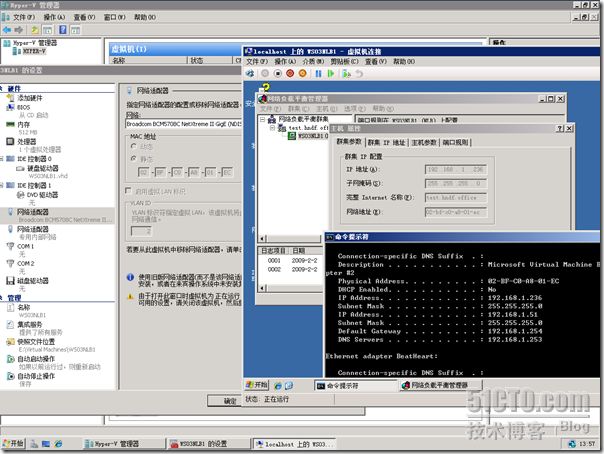Open the Clipboard (剪贴板) menu in VM connection
The width and height of the screenshot is (604, 454).
point(344,61)
